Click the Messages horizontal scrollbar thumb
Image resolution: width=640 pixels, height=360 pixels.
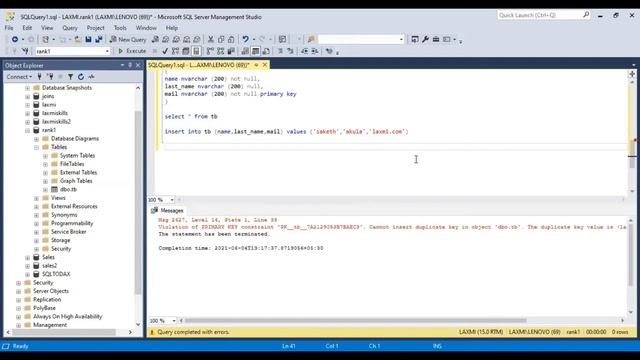click(355, 321)
